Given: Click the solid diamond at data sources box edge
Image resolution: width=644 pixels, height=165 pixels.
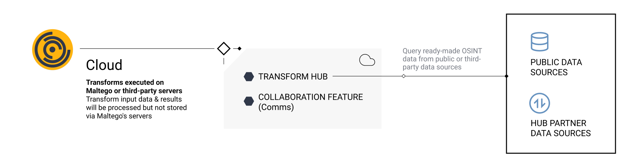Looking at the screenshot, I should pyautogui.click(x=506, y=76).
